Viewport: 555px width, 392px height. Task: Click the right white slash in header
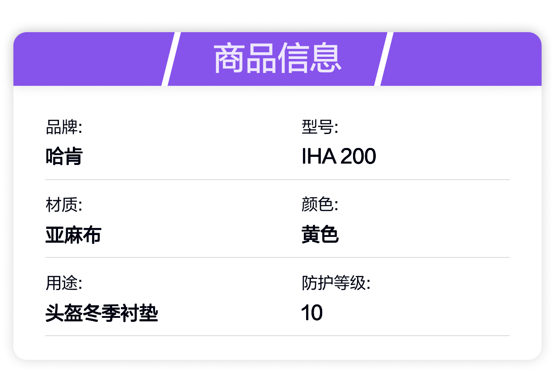[383, 59]
